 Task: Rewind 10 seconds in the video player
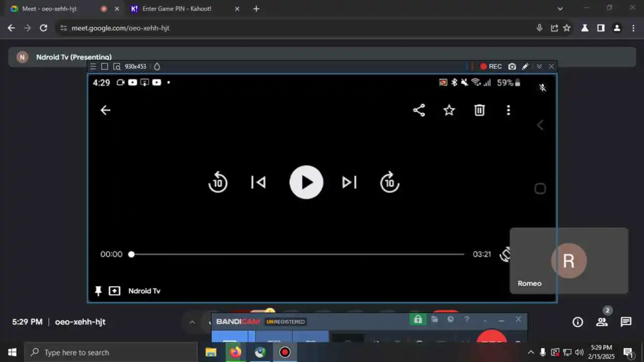point(218,182)
